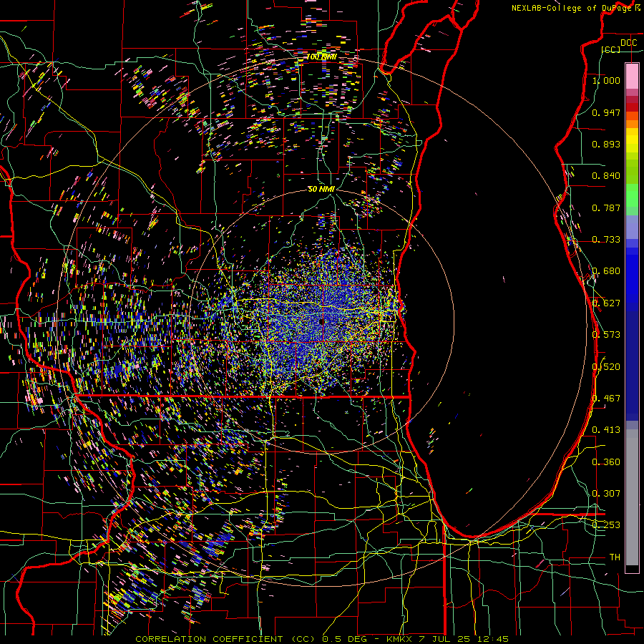644x644 pixels.
Task: Pick the lavender segment of the color bar
Action: point(632,227)
